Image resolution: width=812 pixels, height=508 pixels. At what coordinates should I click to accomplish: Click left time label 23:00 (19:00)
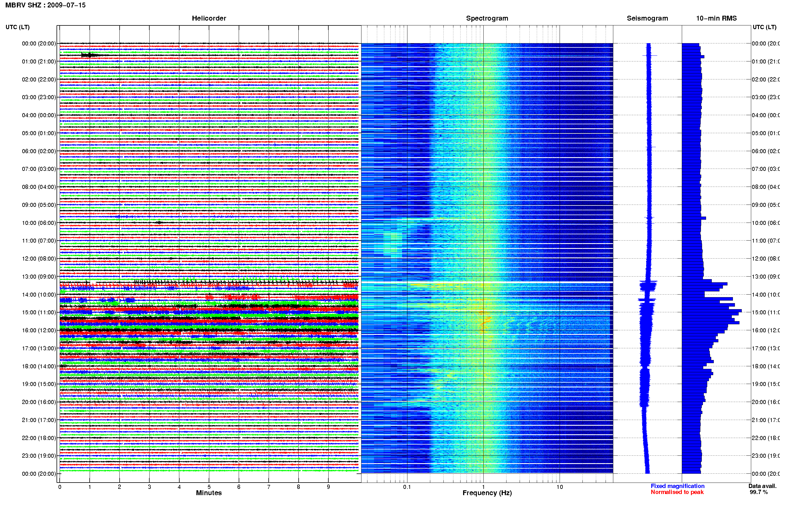[39, 456]
